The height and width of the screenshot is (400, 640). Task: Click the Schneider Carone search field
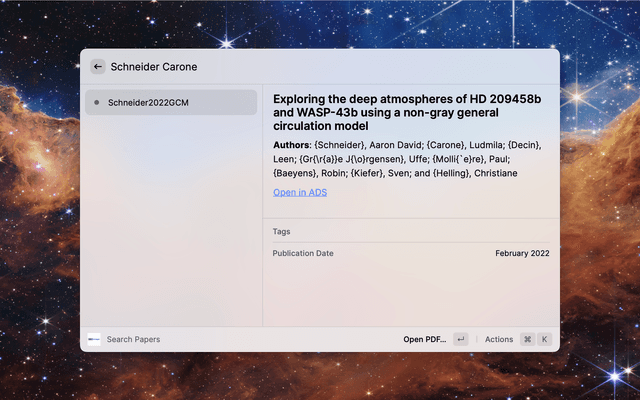tap(300, 67)
